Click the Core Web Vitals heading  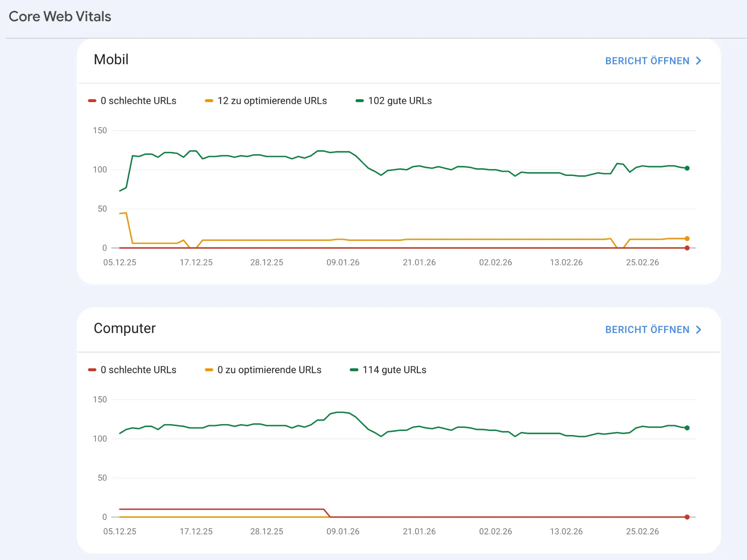pos(60,16)
